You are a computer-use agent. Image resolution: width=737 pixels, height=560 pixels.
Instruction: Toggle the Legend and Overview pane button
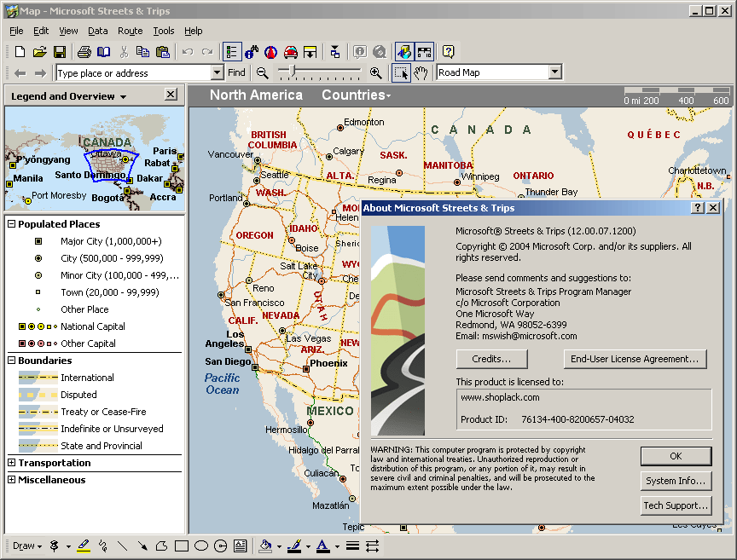pyautogui.click(x=232, y=52)
